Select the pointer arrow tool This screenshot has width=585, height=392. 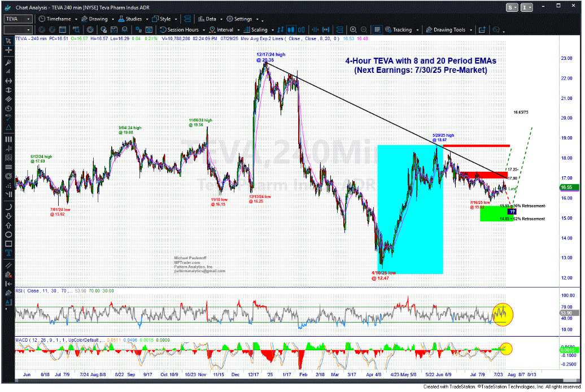(8, 40)
